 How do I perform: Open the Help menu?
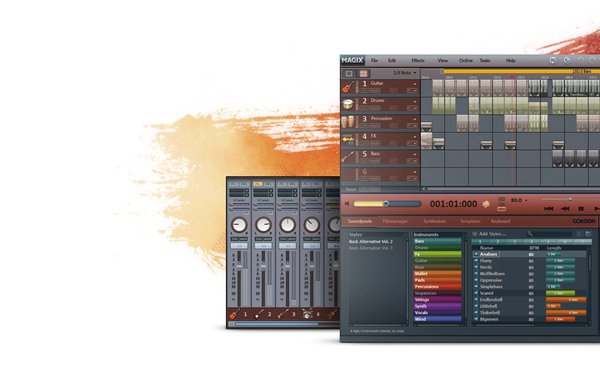tap(510, 60)
